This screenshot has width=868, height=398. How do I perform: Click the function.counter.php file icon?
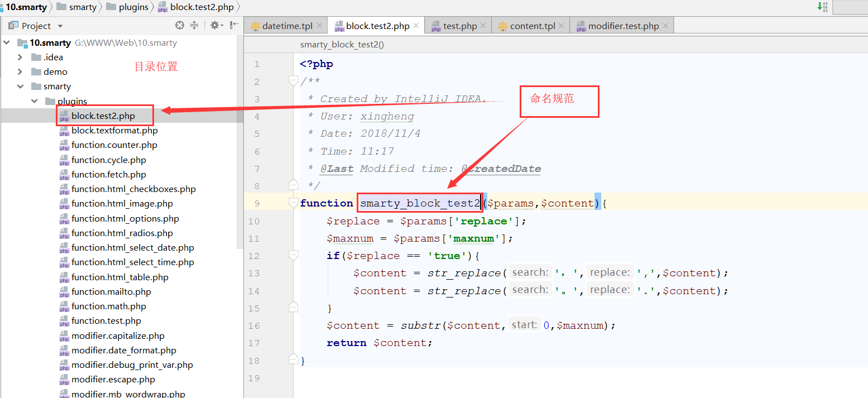coord(64,145)
